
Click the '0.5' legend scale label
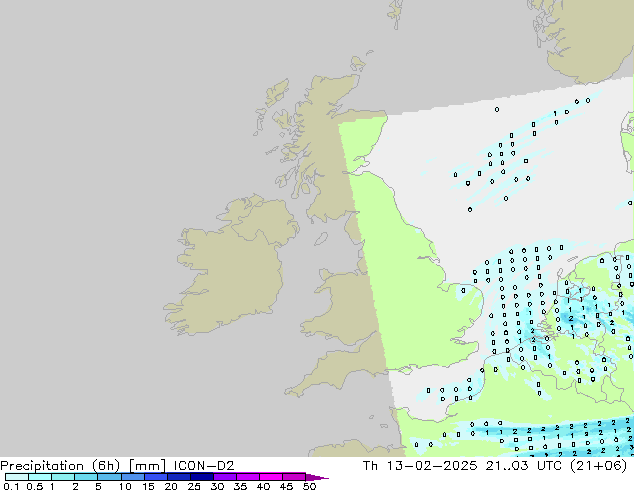[34, 486]
